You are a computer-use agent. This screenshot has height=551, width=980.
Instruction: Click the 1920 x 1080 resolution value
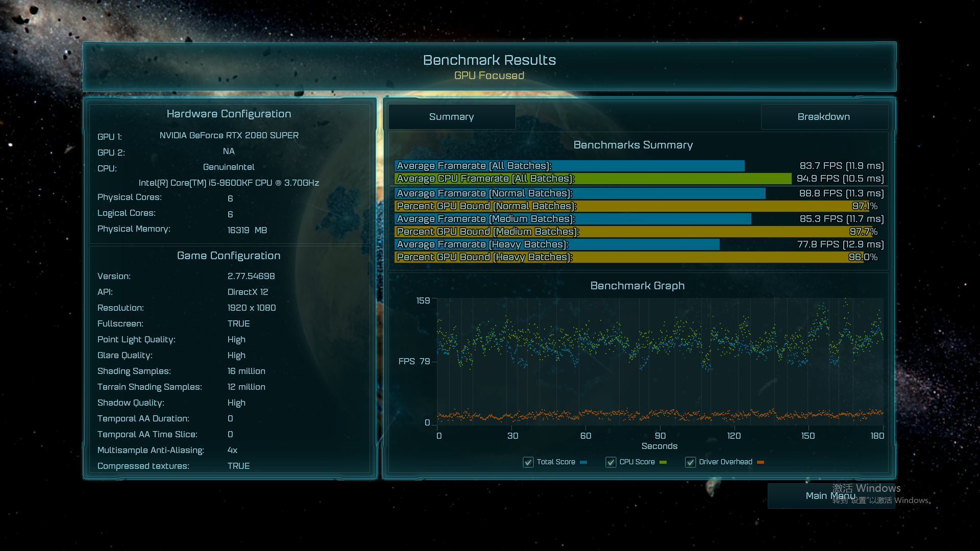pyautogui.click(x=252, y=308)
